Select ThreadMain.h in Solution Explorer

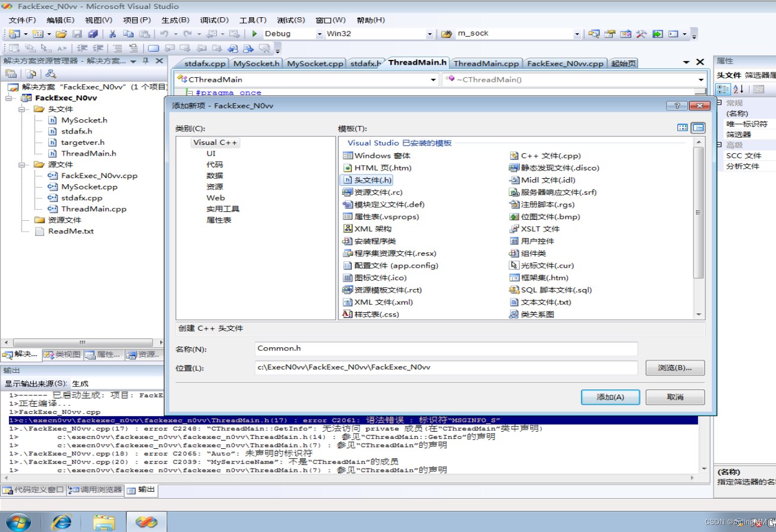tap(89, 153)
